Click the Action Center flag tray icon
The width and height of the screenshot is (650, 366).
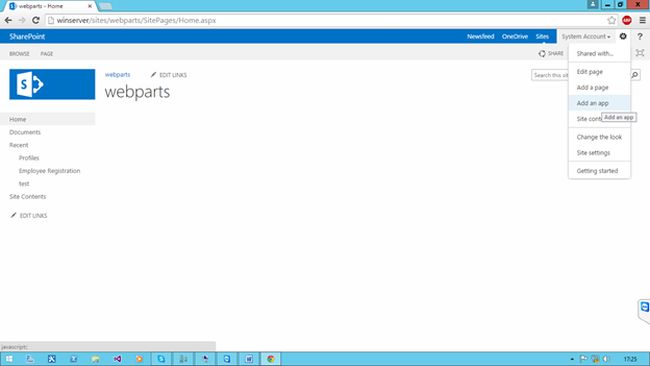[x=583, y=359]
